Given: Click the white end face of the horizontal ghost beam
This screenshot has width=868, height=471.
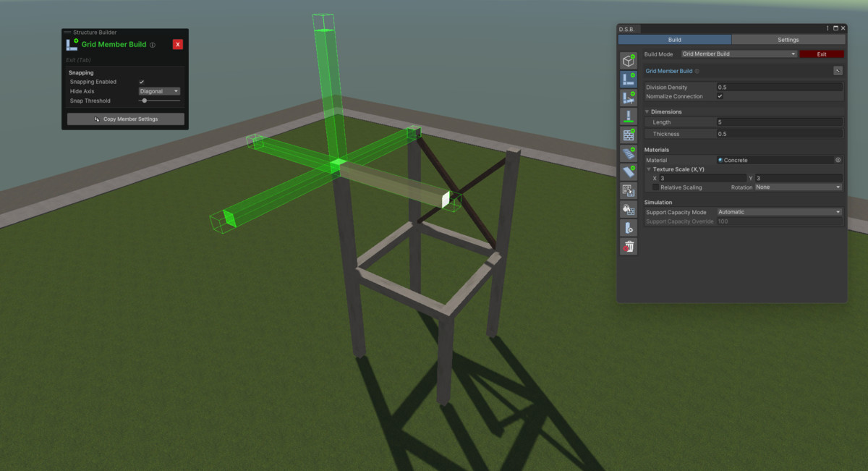Looking at the screenshot, I should click(x=446, y=199).
